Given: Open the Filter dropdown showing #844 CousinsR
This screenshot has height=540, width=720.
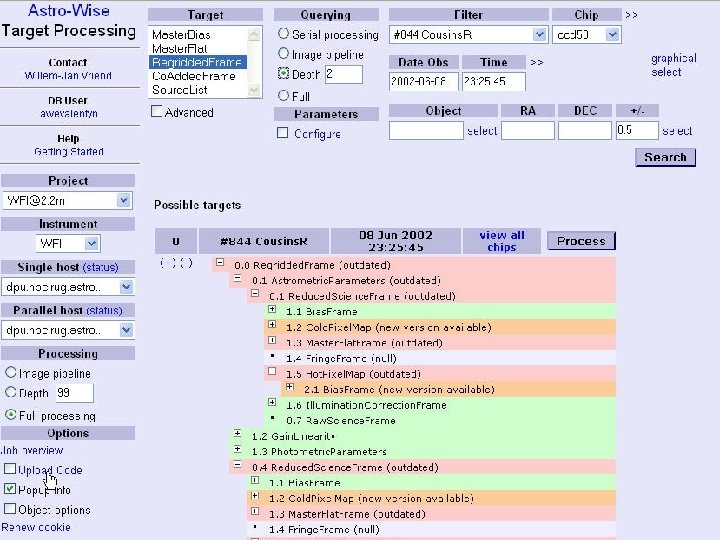Looking at the screenshot, I should pyautogui.click(x=468, y=34).
